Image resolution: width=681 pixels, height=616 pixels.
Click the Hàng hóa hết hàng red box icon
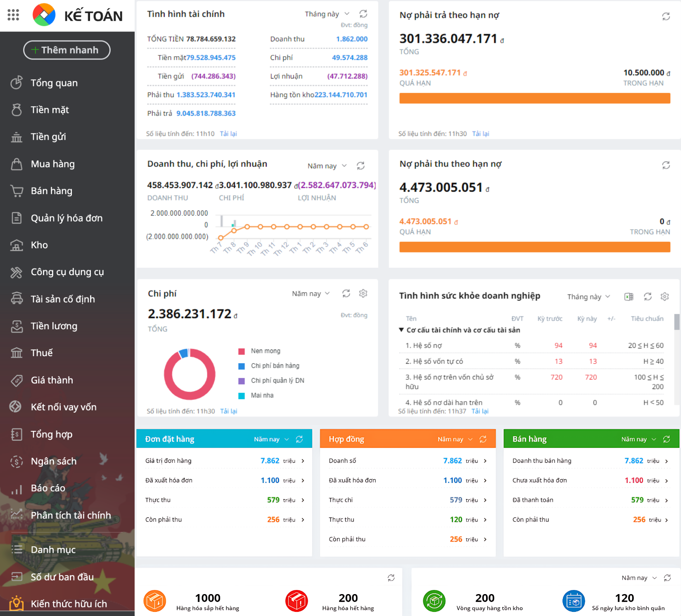pos(297,601)
